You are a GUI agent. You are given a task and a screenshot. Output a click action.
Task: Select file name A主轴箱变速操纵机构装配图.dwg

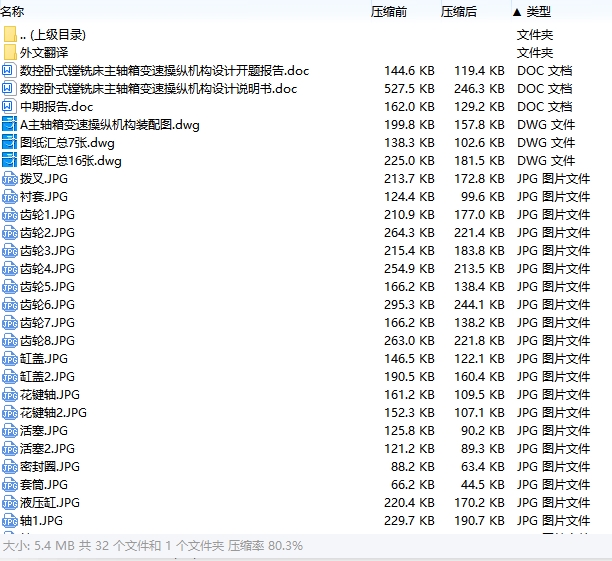coord(110,125)
